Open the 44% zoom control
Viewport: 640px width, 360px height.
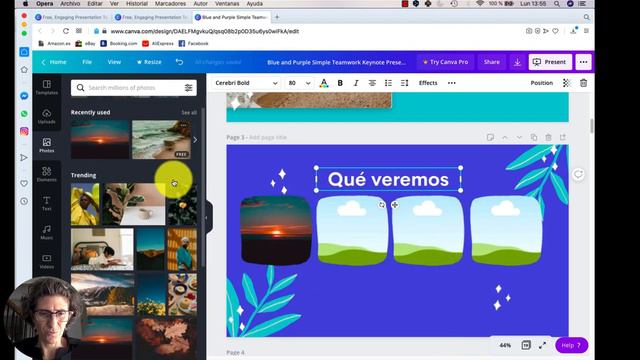pos(505,345)
